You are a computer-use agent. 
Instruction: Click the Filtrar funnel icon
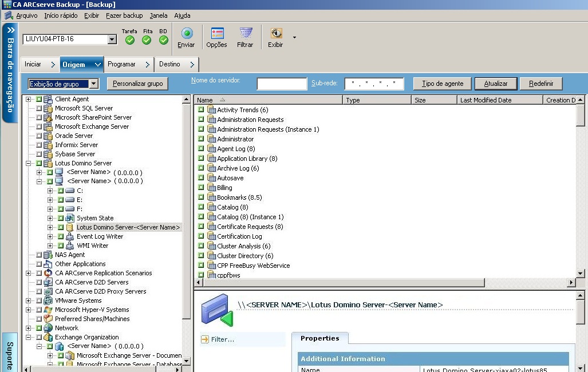pyautogui.click(x=246, y=33)
